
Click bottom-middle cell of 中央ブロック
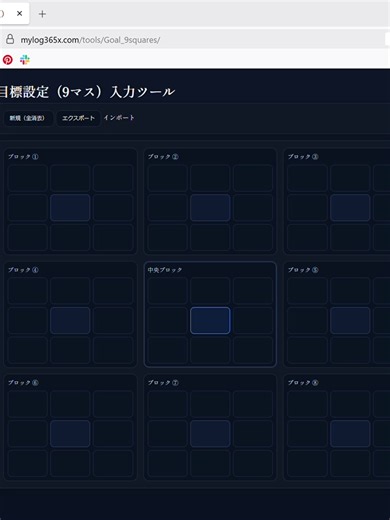click(210, 350)
